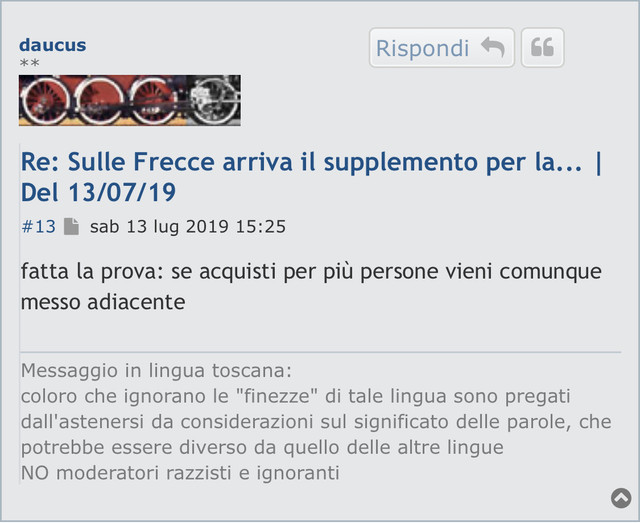Click the horizontal separator above the signature
The height and width of the screenshot is (523, 640).
pyautogui.click(x=320, y=352)
